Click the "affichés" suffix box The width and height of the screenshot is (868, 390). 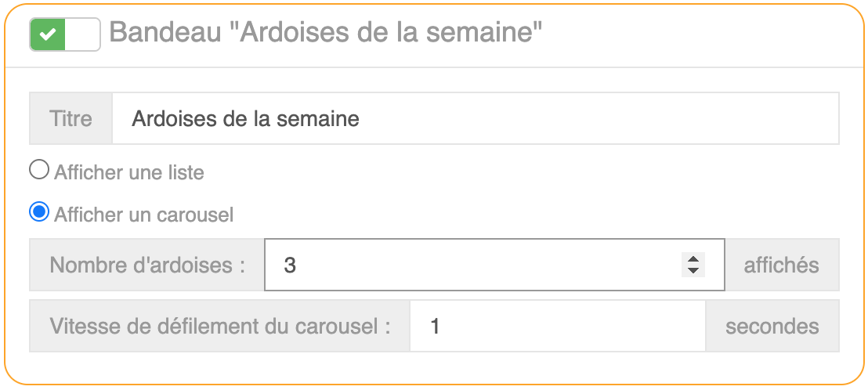coord(782,265)
